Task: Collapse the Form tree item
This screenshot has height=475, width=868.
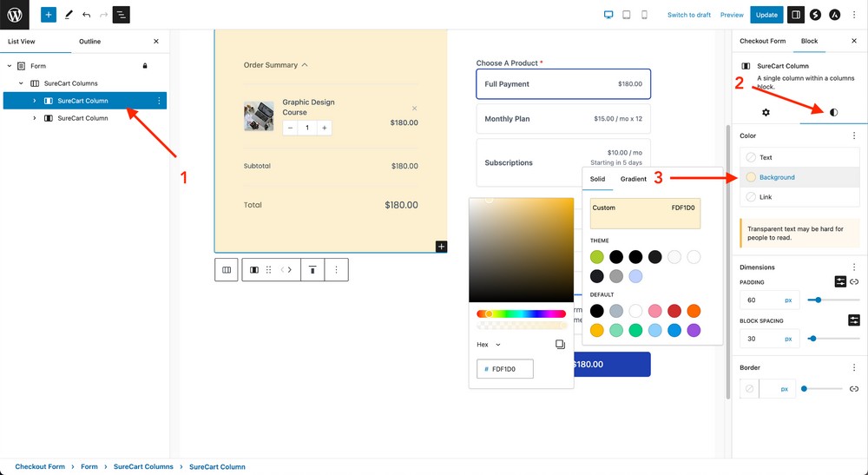Action: click(10, 66)
